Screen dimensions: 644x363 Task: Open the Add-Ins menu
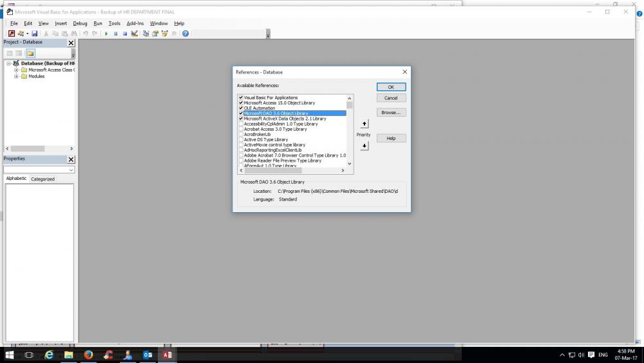pyautogui.click(x=135, y=23)
